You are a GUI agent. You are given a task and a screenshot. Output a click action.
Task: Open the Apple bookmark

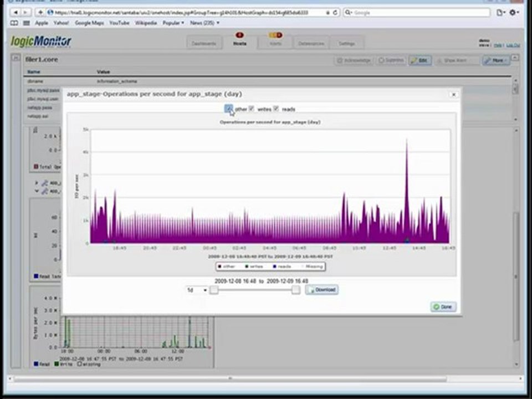pos(42,23)
